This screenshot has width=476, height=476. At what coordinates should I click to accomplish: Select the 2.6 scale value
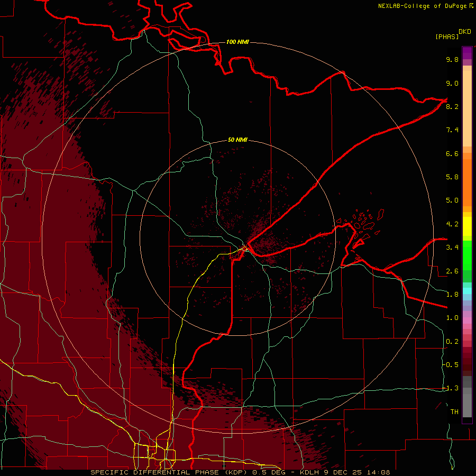[x=452, y=271]
